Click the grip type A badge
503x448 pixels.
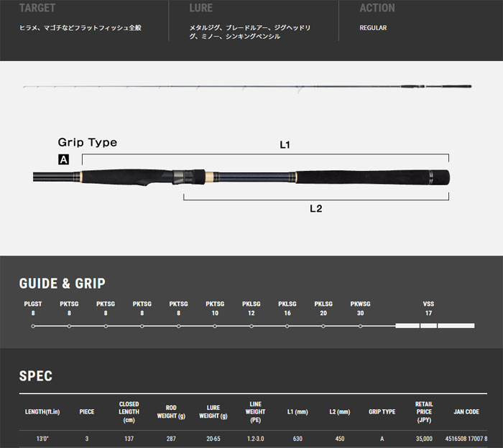point(63,159)
